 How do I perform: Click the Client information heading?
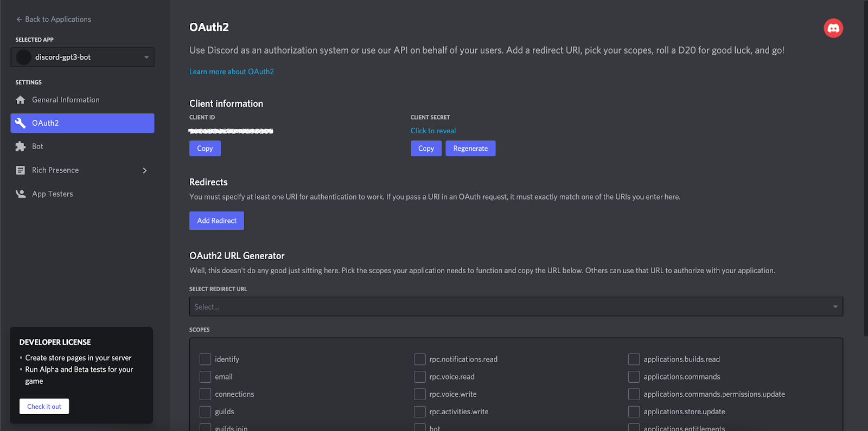tap(226, 104)
